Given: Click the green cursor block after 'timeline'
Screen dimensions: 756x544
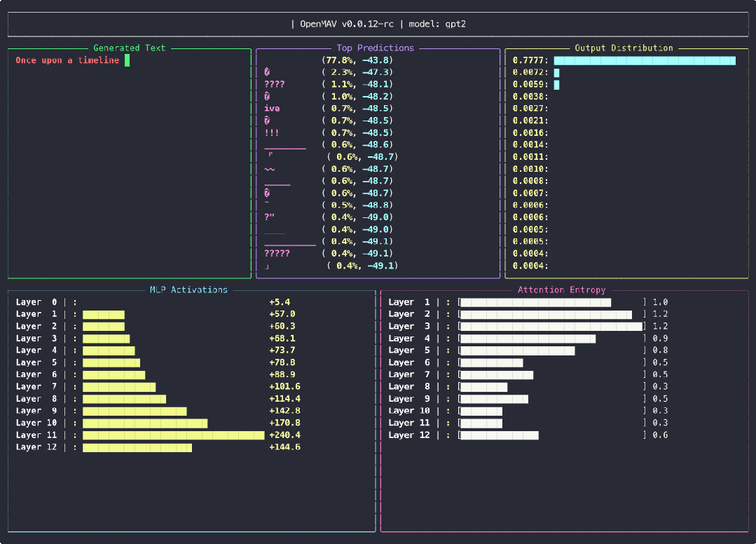Looking at the screenshot, I should [128, 60].
